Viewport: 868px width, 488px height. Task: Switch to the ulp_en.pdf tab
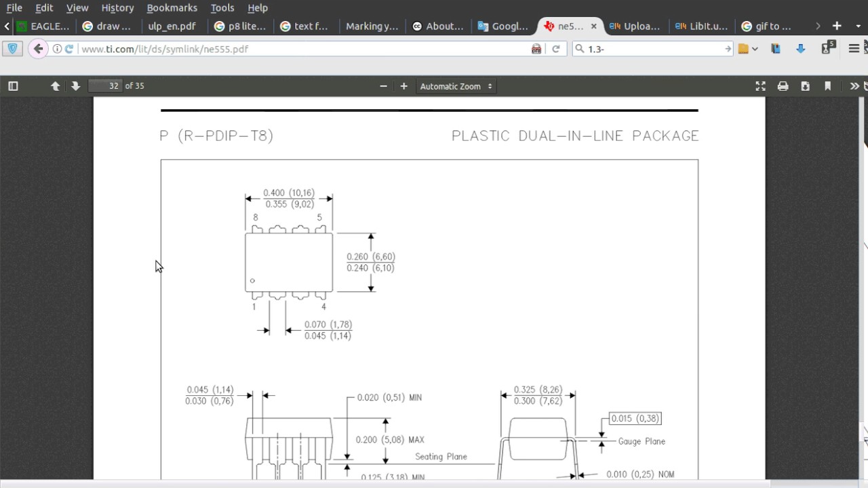pos(172,26)
